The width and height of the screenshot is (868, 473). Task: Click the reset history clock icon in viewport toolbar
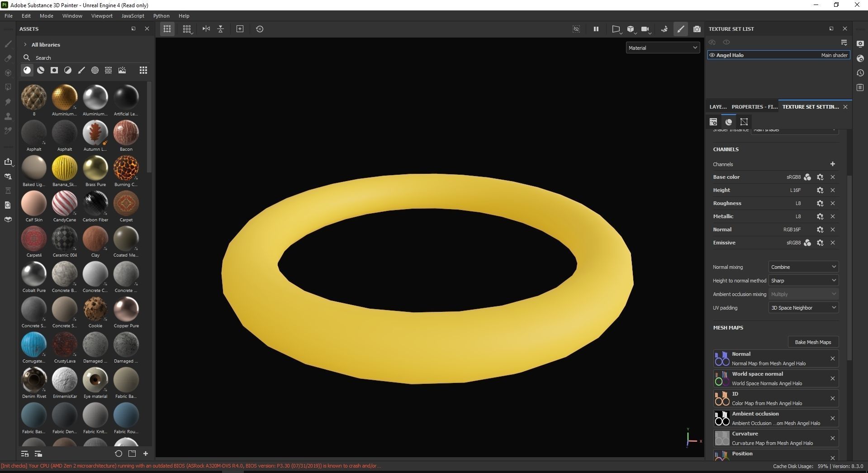pyautogui.click(x=260, y=29)
